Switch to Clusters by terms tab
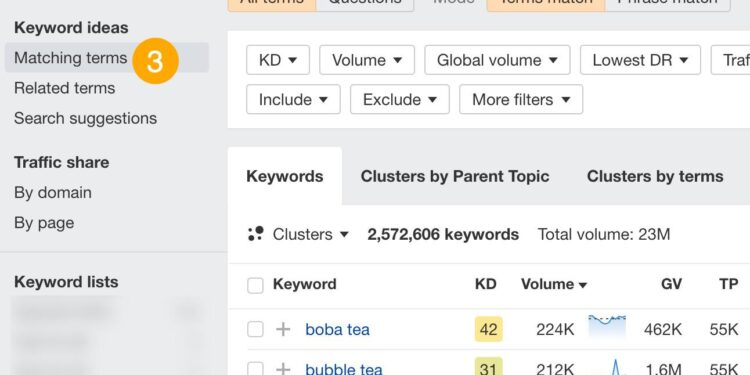This screenshot has height=375, width=750. tap(655, 176)
